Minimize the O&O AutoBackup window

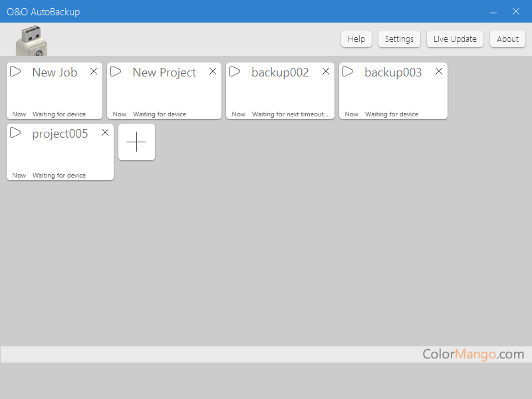493,12
